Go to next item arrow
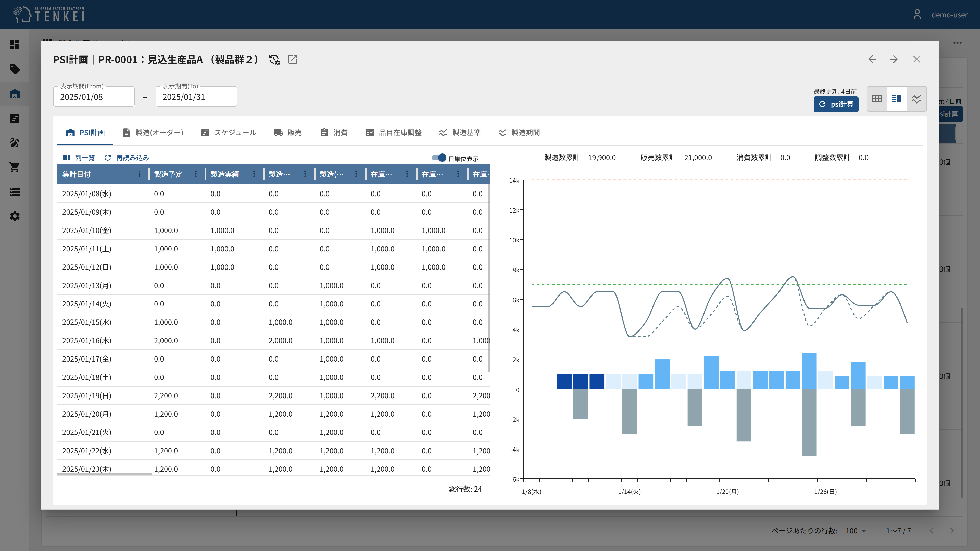 coord(894,59)
